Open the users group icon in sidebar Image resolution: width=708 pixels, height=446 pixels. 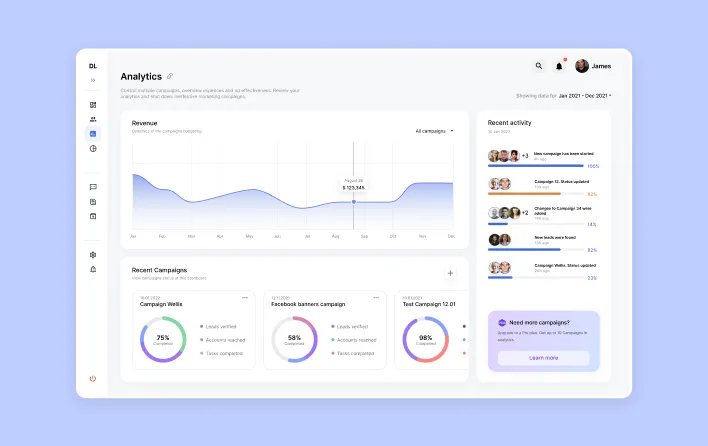93,119
